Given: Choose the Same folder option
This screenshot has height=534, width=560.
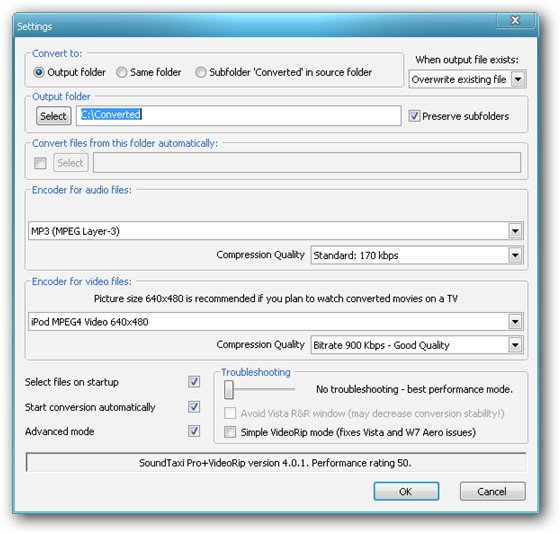Looking at the screenshot, I should click(x=121, y=73).
